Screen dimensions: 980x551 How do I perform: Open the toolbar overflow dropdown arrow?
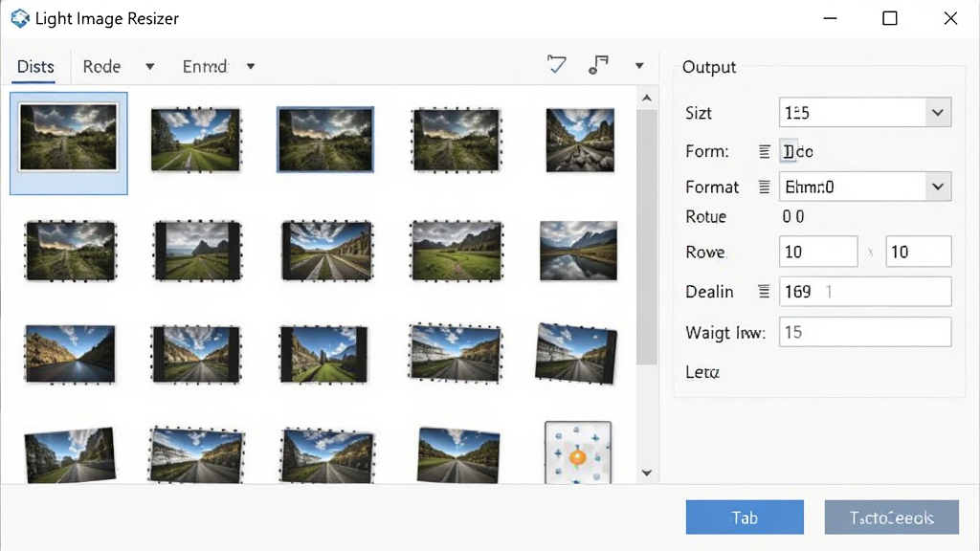point(639,66)
